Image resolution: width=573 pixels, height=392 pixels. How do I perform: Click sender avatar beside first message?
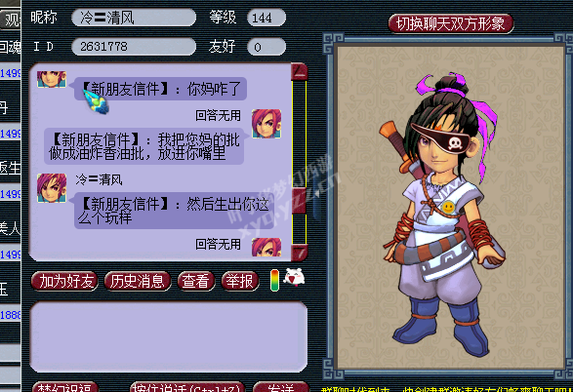(x=52, y=79)
